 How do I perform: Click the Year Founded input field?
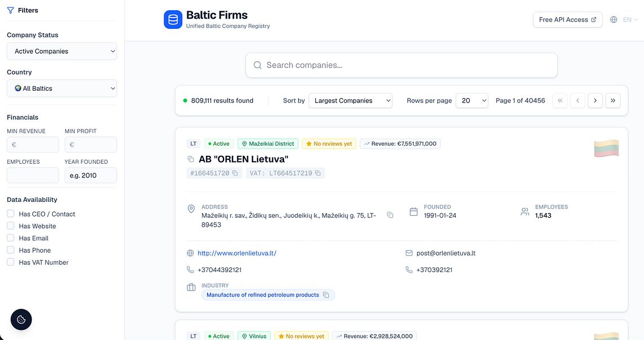pyautogui.click(x=91, y=176)
